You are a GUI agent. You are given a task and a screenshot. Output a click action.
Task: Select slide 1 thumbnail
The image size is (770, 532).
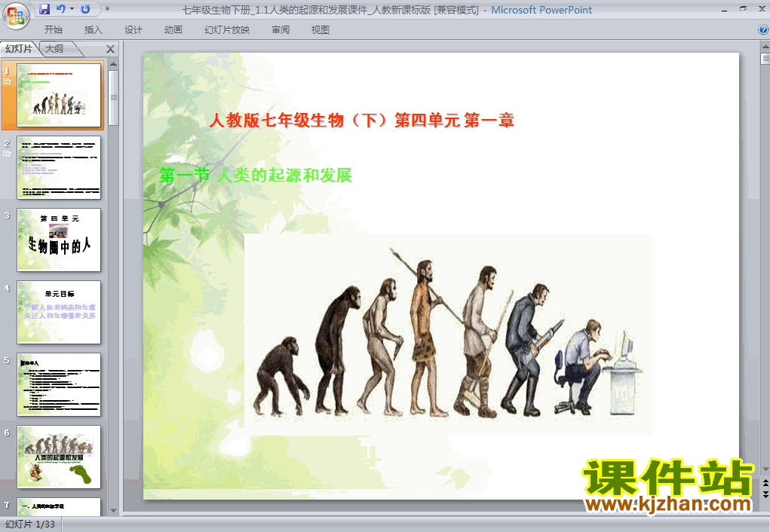(x=59, y=95)
